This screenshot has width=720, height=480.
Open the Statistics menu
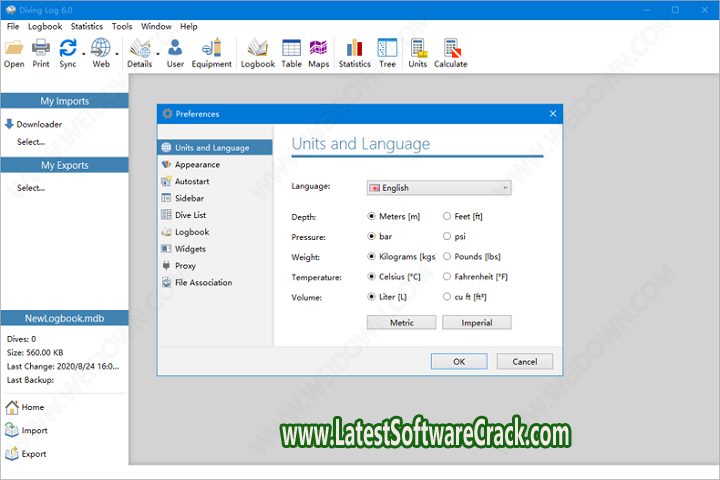pyautogui.click(x=87, y=26)
